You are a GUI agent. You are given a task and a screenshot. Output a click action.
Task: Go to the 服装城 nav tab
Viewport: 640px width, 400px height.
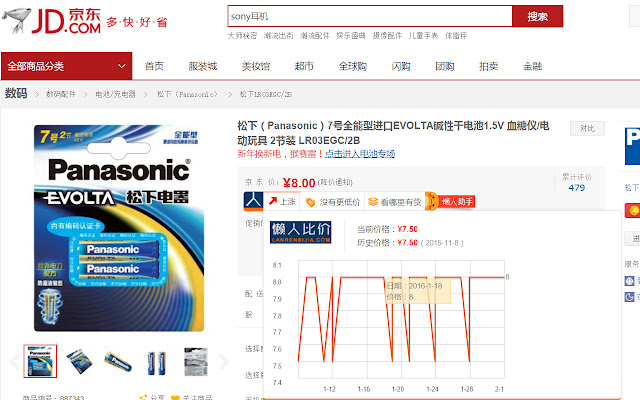(203, 66)
